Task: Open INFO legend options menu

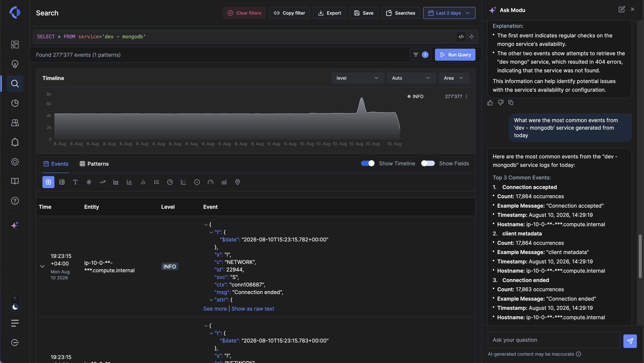Action: (x=466, y=97)
